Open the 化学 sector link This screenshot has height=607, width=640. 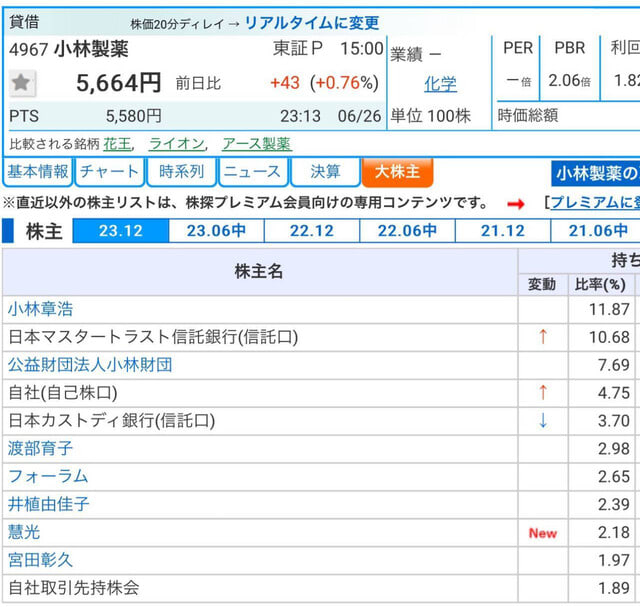point(440,84)
